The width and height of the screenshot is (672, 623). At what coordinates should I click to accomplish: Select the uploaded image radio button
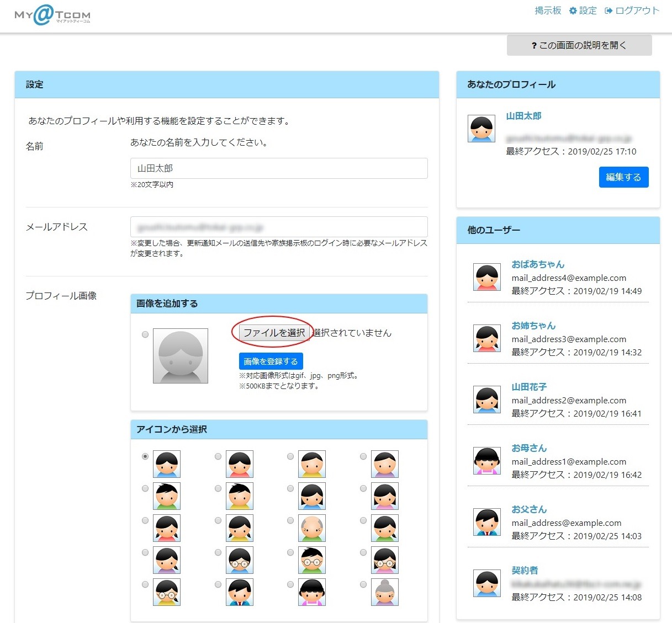pyautogui.click(x=145, y=334)
